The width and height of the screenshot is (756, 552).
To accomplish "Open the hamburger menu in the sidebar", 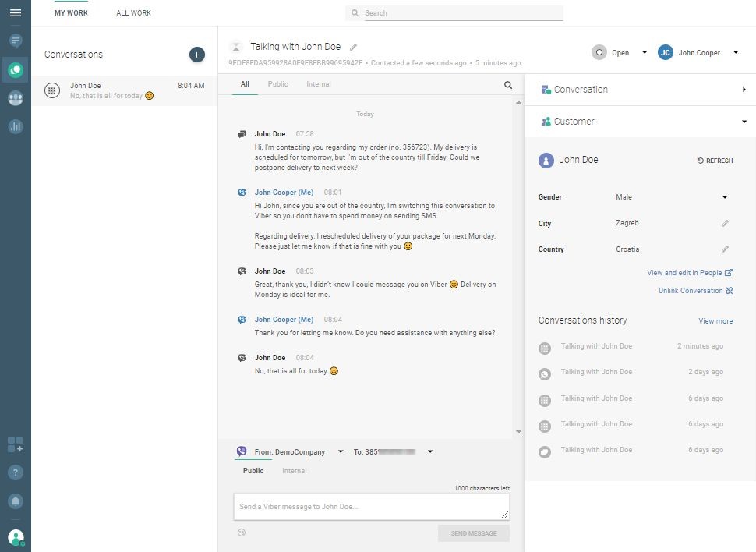I will pos(16,13).
